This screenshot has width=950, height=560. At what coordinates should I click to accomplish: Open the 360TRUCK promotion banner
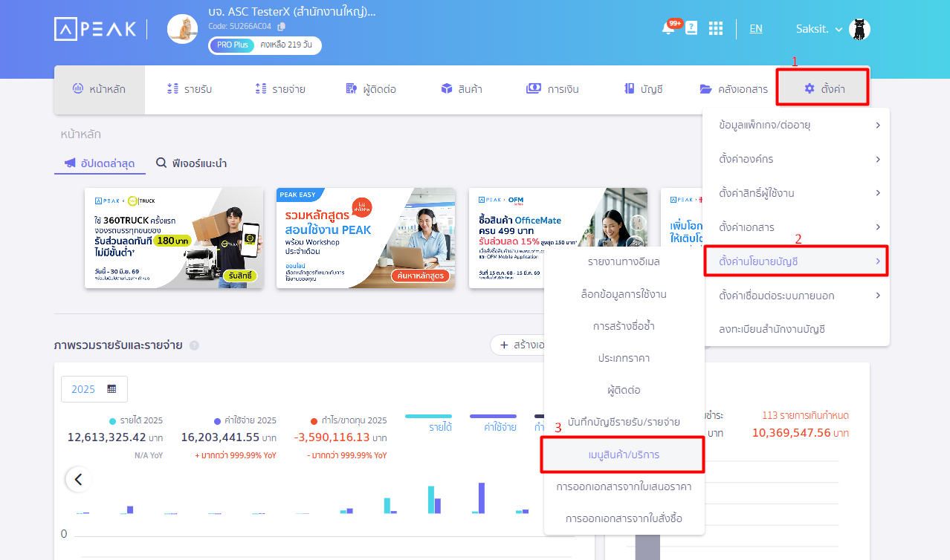(x=174, y=238)
